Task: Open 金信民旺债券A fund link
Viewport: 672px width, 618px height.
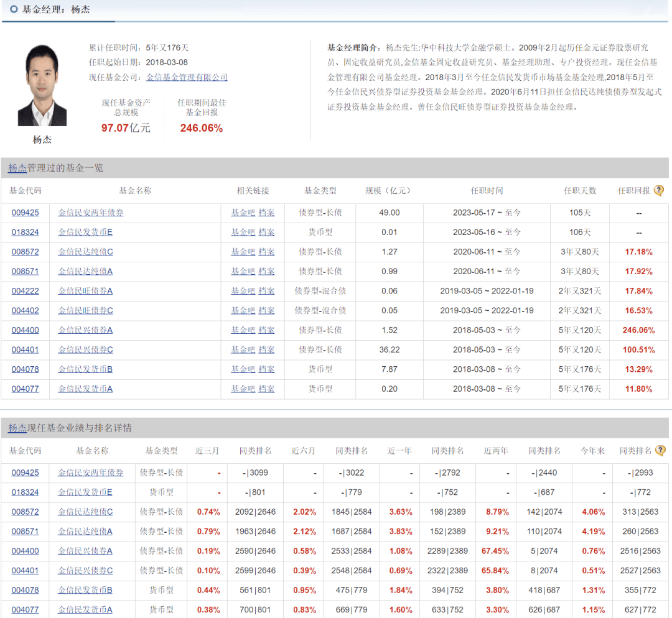Action: click(85, 291)
